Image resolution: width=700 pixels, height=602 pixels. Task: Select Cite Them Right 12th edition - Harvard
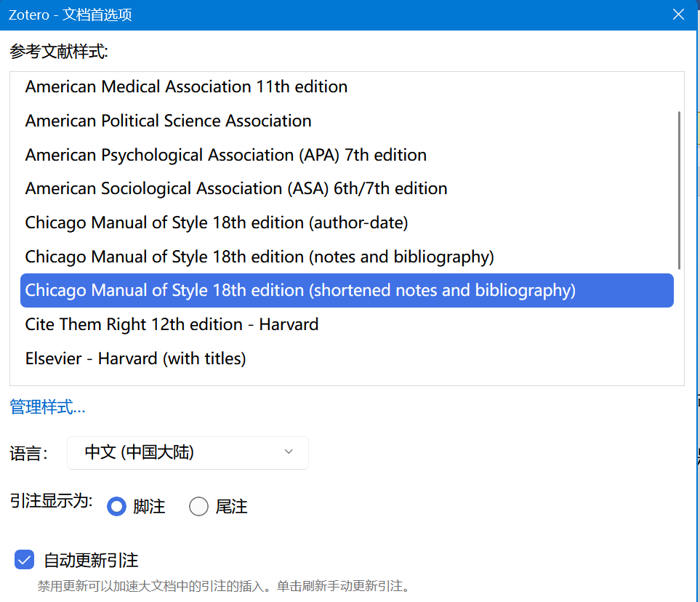(x=172, y=324)
